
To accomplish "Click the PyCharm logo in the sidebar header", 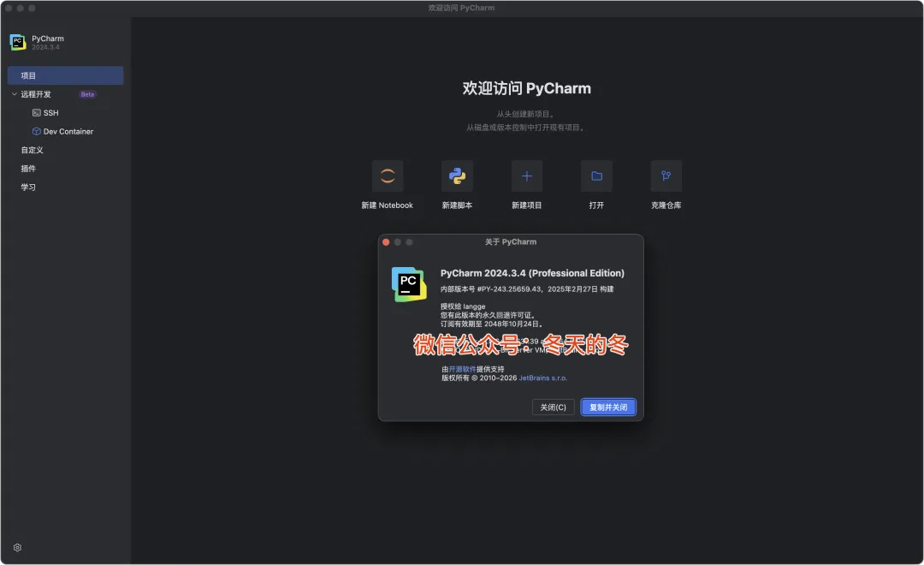I will [x=18, y=42].
